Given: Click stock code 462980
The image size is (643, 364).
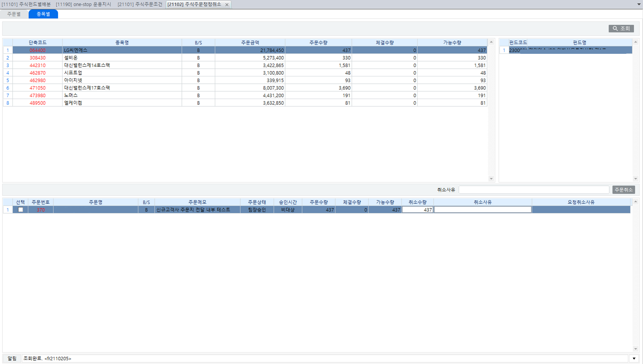Looking at the screenshot, I should tap(37, 80).
